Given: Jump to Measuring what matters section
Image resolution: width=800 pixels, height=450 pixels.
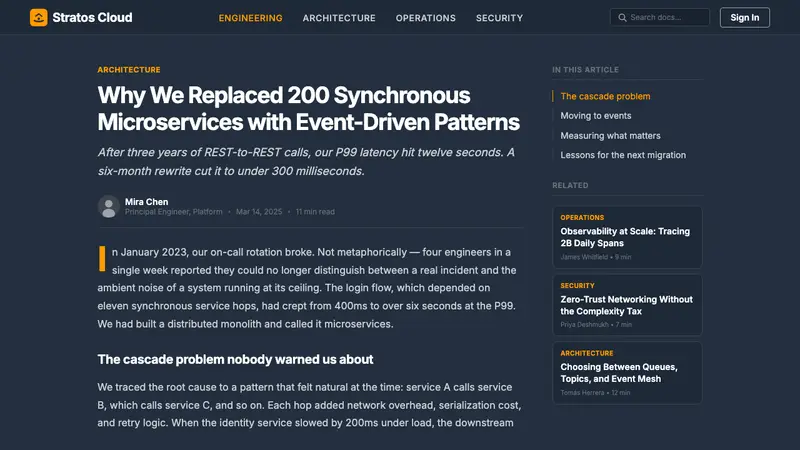Looking at the screenshot, I should pos(610,136).
